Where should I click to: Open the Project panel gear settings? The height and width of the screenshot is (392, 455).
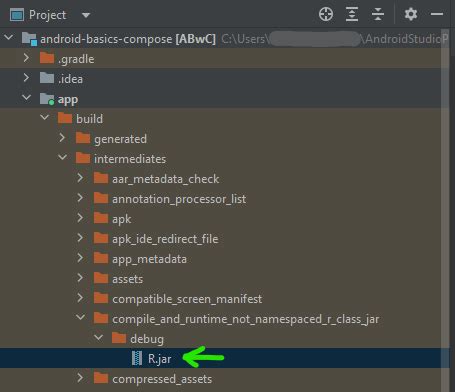pos(411,14)
